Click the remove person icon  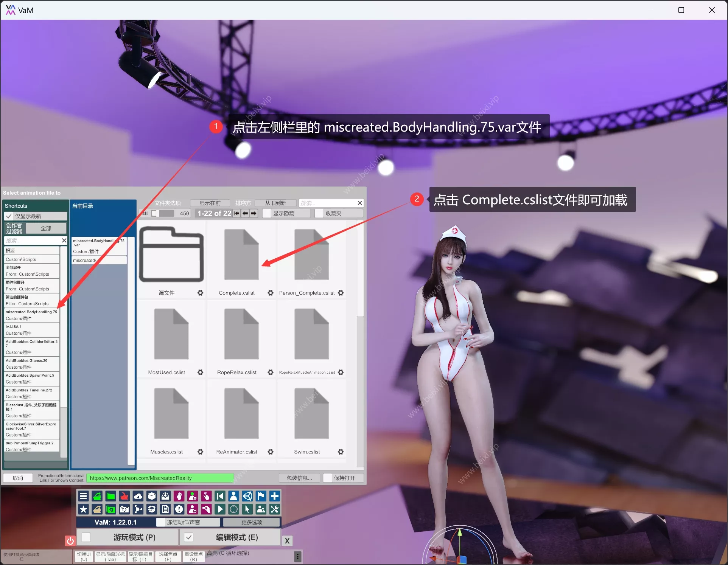click(x=193, y=509)
